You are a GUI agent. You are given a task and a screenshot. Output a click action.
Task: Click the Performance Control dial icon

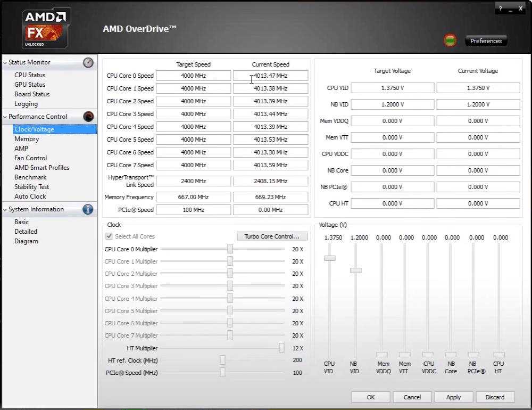pyautogui.click(x=88, y=117)
